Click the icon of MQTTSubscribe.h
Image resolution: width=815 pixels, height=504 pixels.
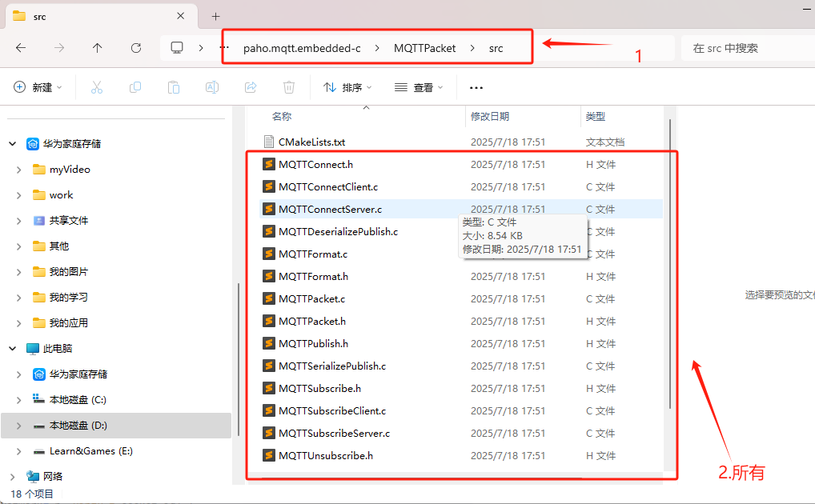269,388
